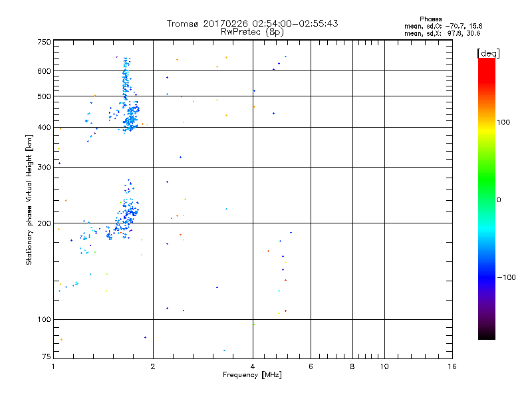
Task: Click the 8 MHz x-axis tick label
Action: 352,366
